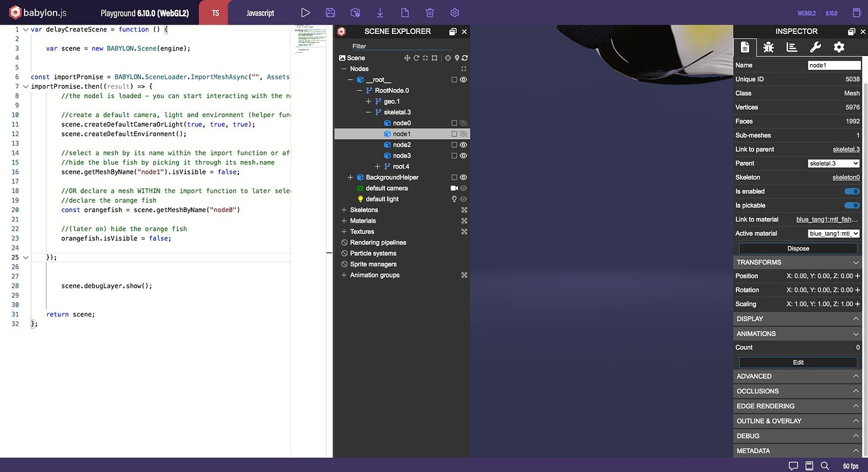The width and height of the screenshot is (868, 472).
Task: Run the playground scene
Action: 306,12
